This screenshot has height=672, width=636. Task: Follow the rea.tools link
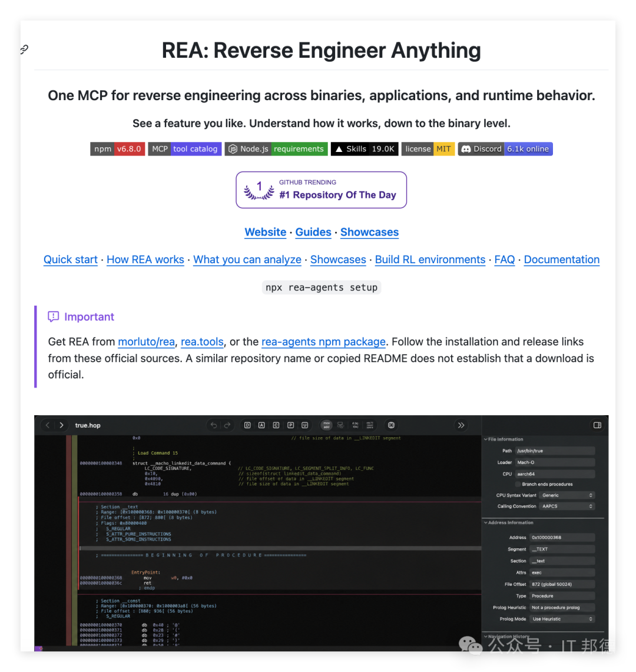[x=203, y=342]
